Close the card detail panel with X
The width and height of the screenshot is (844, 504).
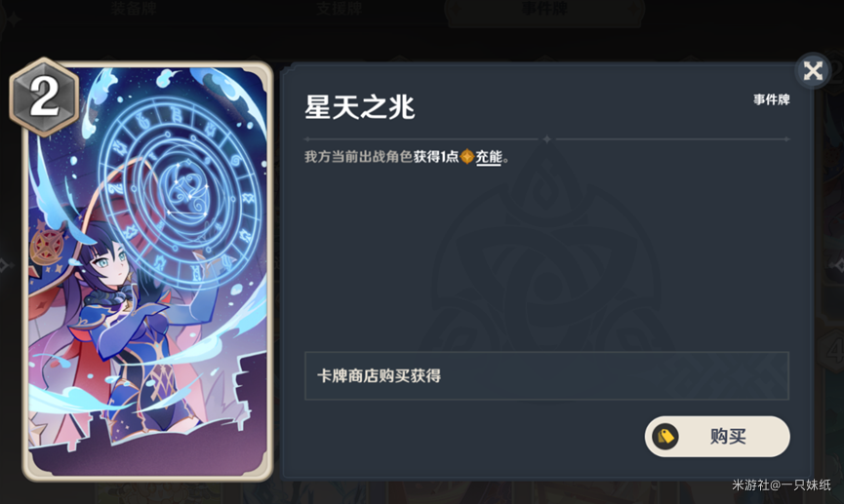click(813, 70)
